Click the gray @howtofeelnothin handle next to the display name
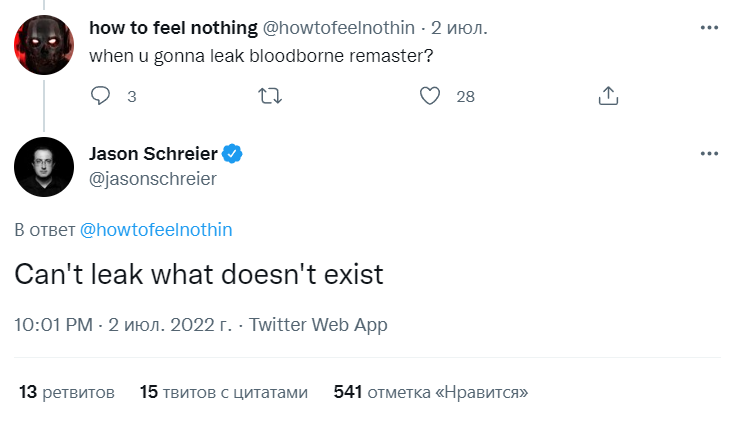The image size is (740, 421). coord(338,28)
